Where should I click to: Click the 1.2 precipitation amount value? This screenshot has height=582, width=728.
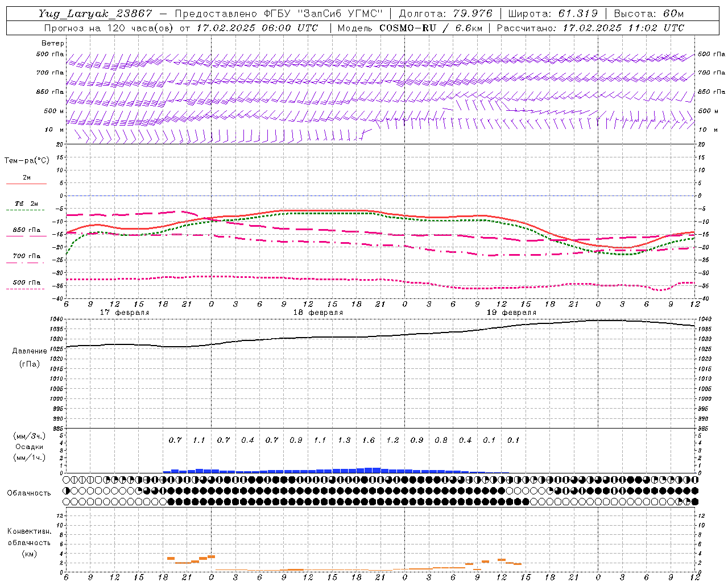pos(392,440)
